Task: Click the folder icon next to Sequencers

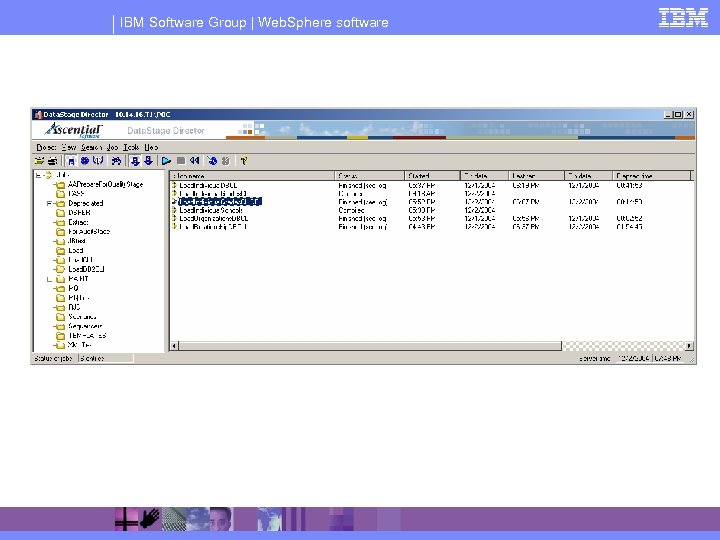Action: click(x=60, y=326)
